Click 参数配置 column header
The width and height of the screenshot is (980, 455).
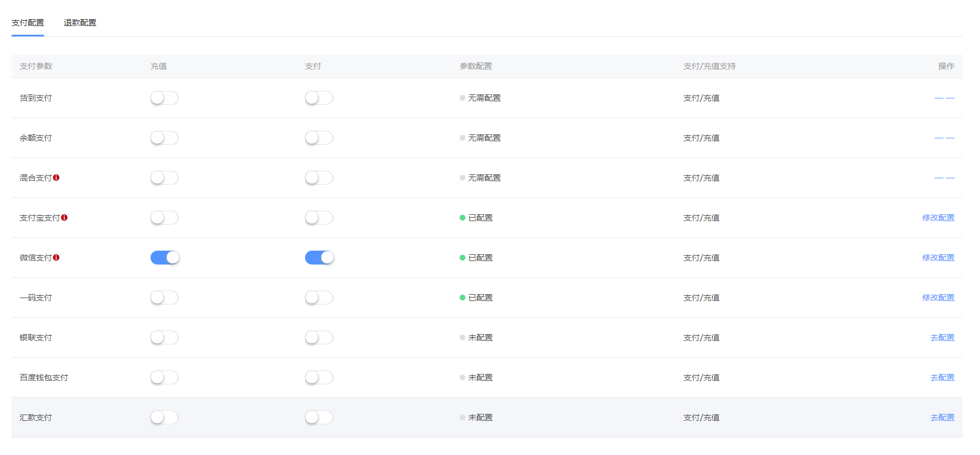[x=476, y=66]
